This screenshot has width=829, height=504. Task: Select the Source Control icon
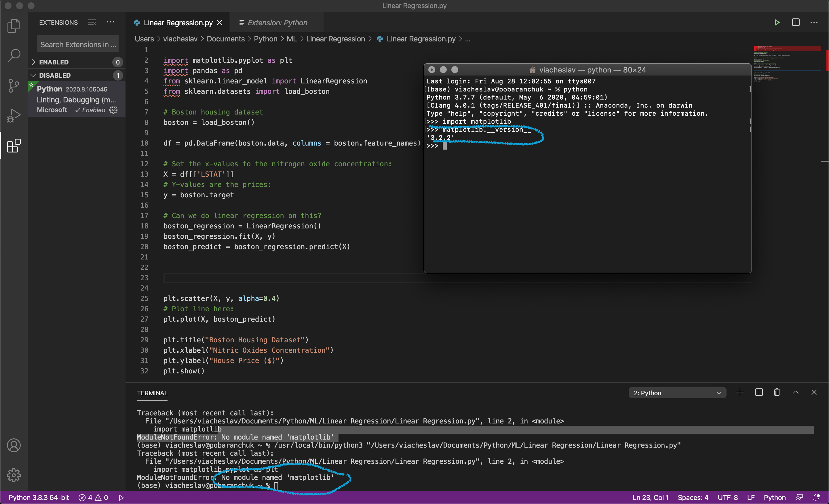(14, 86)
